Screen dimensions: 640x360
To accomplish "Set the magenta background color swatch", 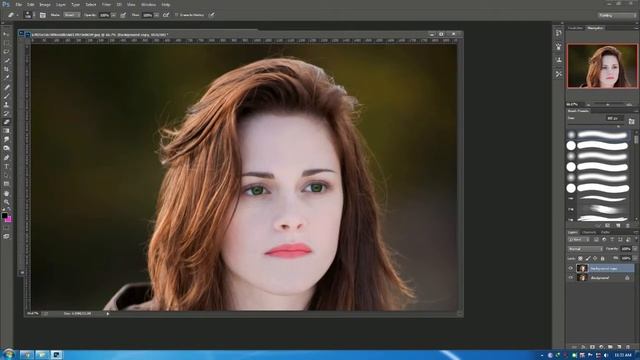I will click(8, 219).
